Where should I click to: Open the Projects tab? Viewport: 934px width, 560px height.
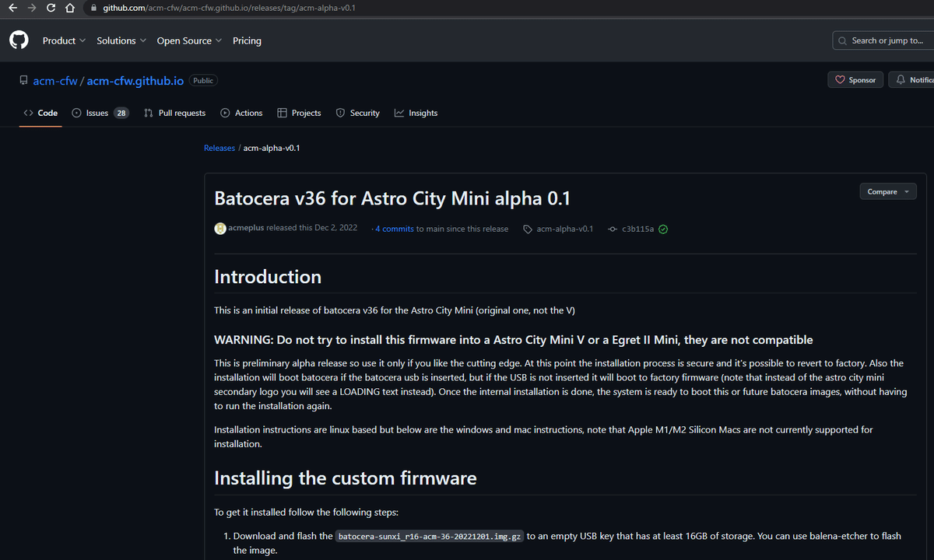299,113
